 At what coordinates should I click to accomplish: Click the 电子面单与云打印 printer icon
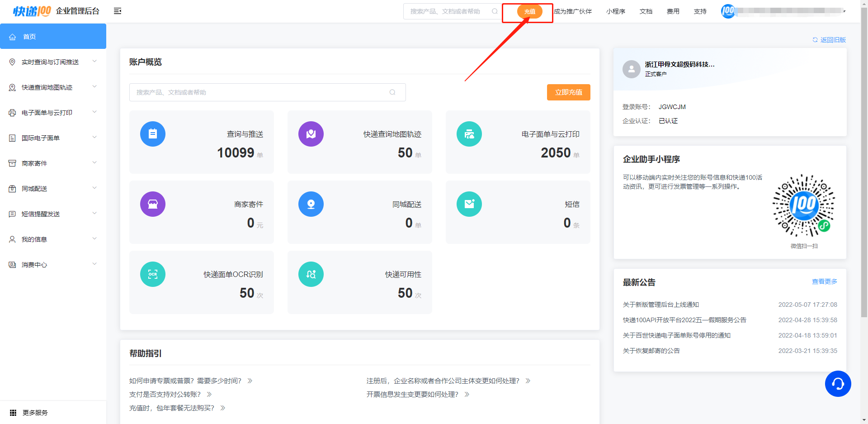click(x=469, y=134)
